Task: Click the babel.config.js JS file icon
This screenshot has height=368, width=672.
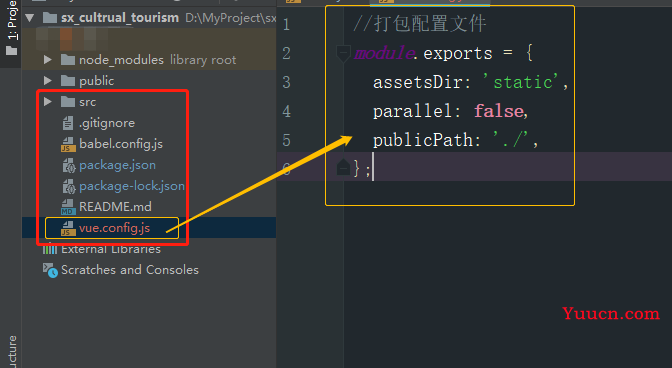Action: 68,144
